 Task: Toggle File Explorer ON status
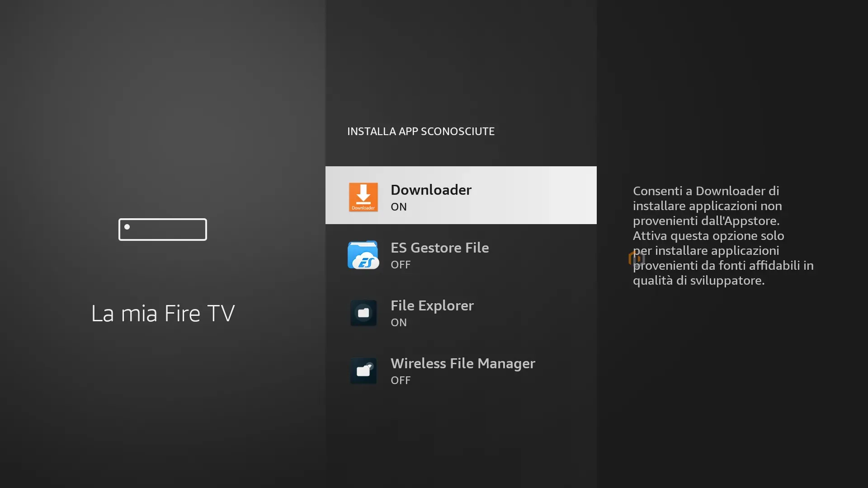coord(399,323)
